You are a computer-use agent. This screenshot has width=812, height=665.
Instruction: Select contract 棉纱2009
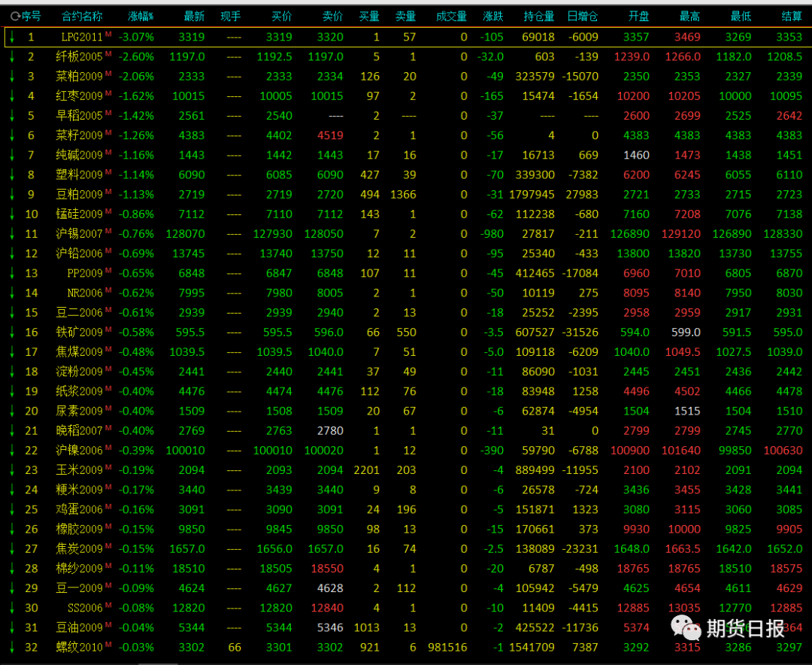pos(79,569)
